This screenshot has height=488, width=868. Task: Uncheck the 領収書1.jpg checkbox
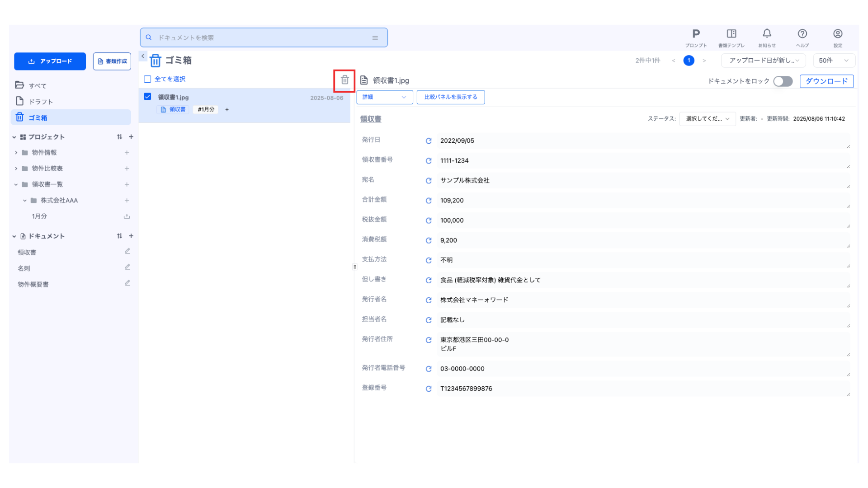147,97
